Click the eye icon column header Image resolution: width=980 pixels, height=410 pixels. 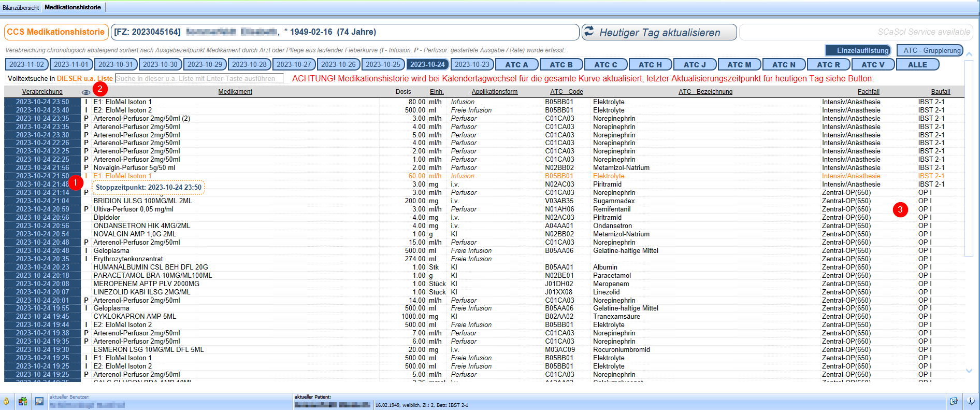coord(86,92)
